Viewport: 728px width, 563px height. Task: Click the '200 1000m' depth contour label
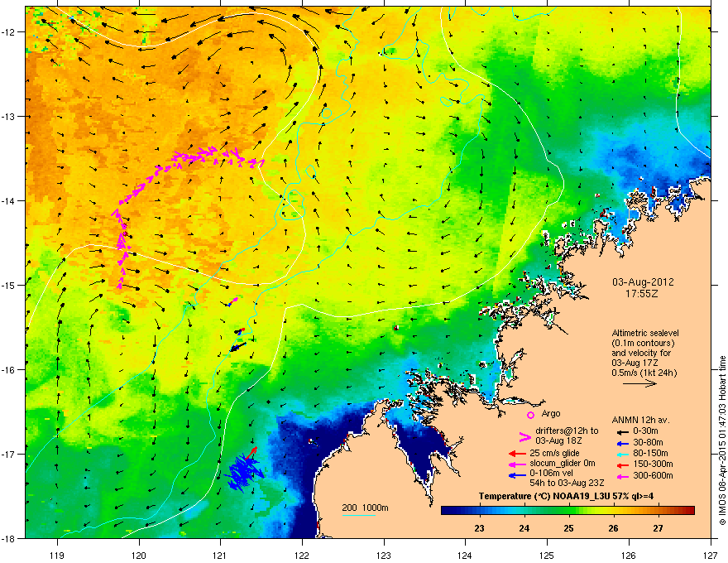[x=365, y=508]
